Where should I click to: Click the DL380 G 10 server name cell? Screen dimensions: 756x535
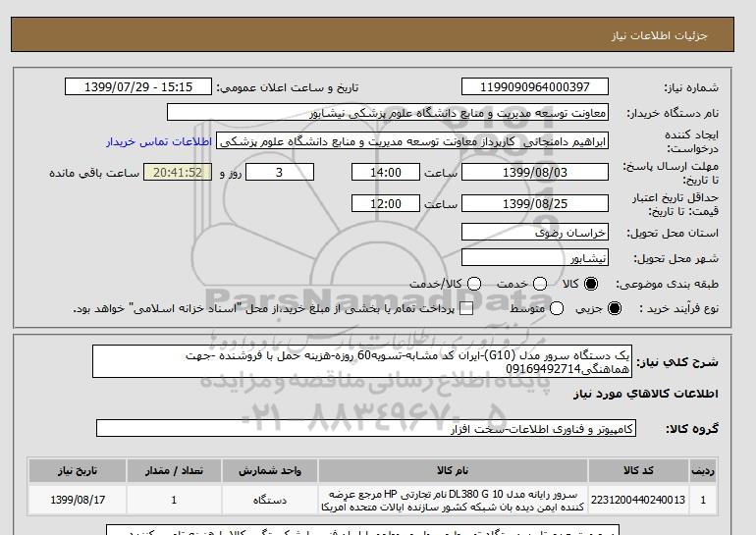pos(453,501)
